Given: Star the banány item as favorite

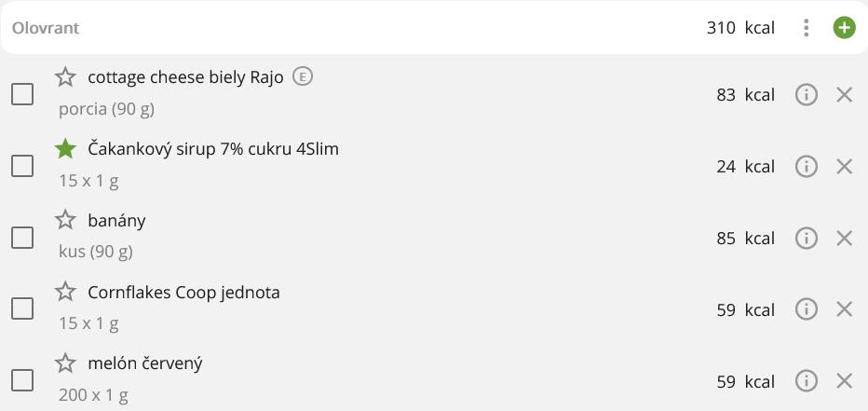Looking at the screenshot, I should [x=65, y=221].
